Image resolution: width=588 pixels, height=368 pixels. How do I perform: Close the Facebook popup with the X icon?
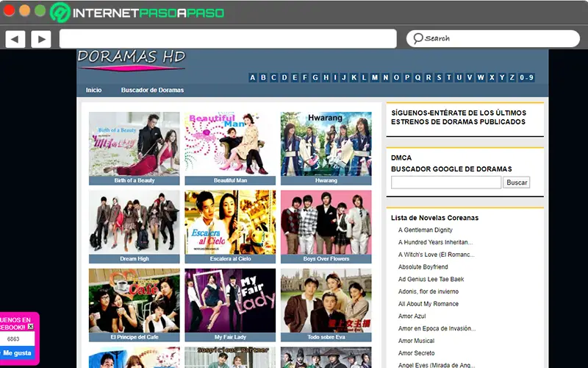click(31, 326)
